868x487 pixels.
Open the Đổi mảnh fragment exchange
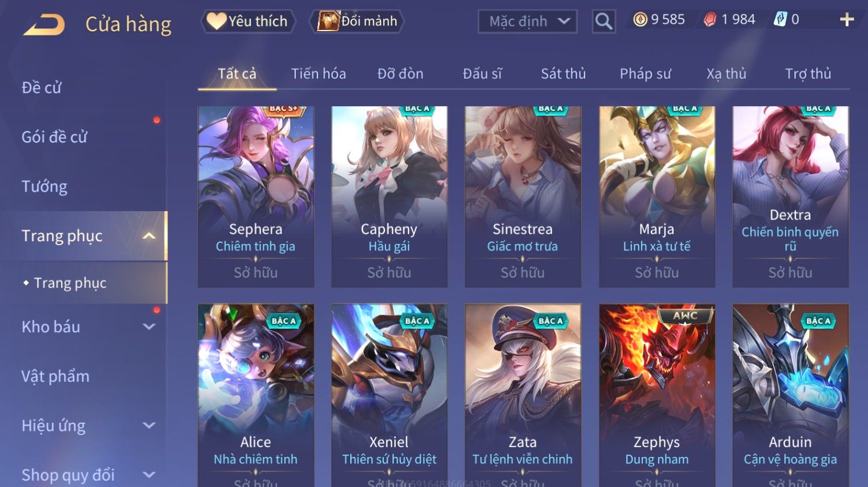(x=357, y=21)
